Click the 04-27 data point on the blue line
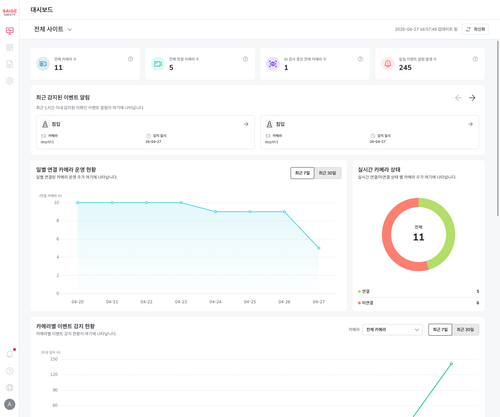 coord(319,248)
